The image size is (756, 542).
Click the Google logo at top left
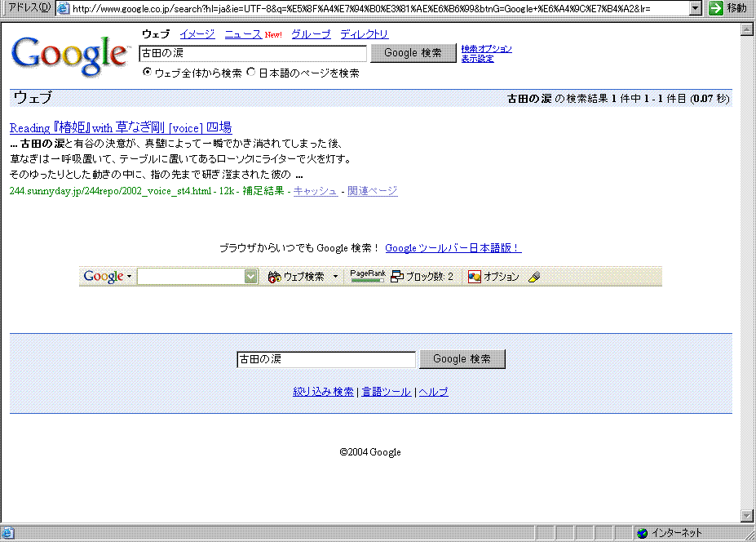point(70,56)
